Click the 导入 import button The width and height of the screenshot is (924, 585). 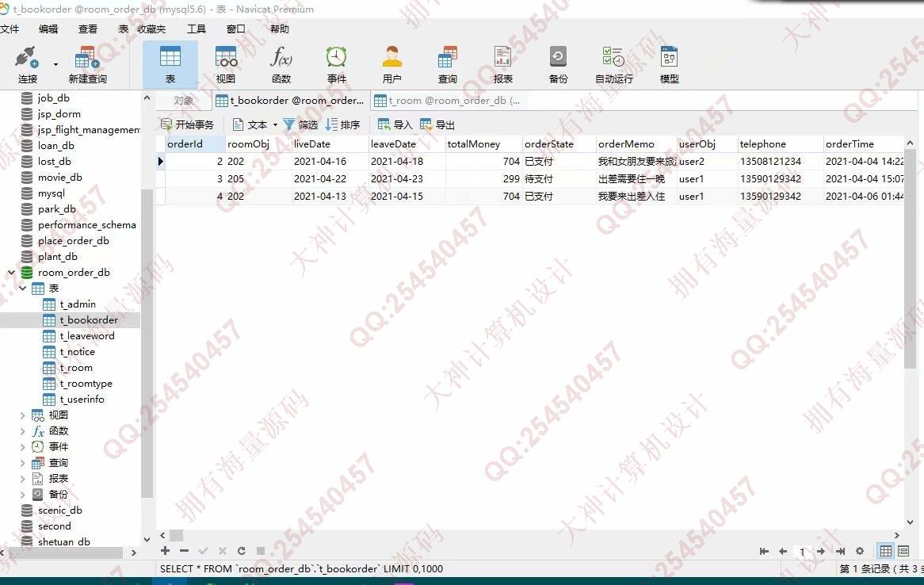coord(395,124)
